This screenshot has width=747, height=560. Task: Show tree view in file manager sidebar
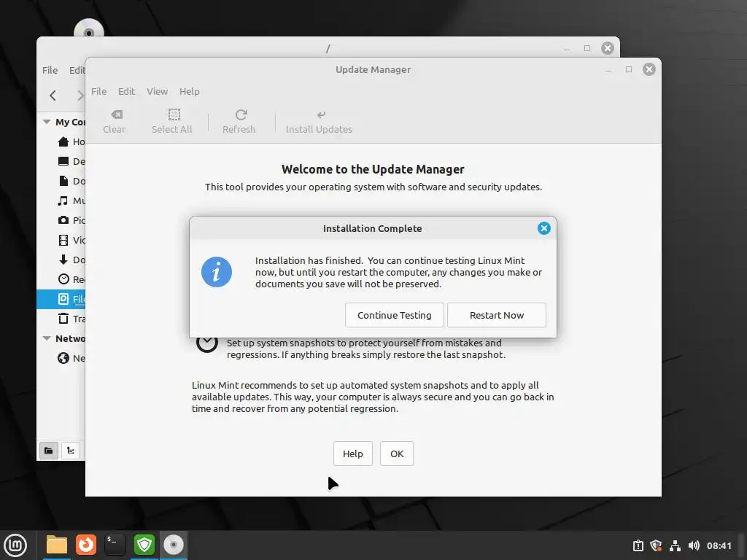tap(71, 451)
